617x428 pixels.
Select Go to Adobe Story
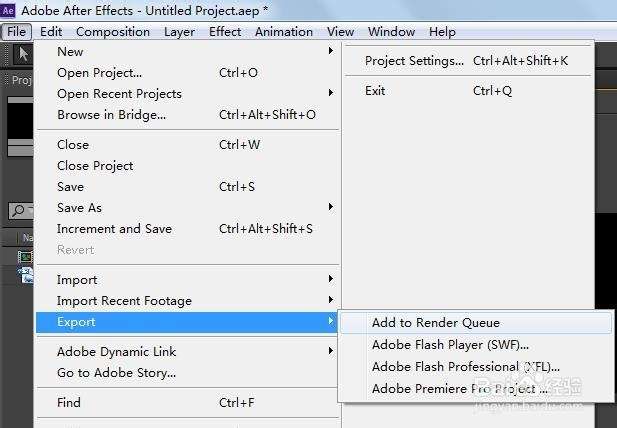[116, 372]
